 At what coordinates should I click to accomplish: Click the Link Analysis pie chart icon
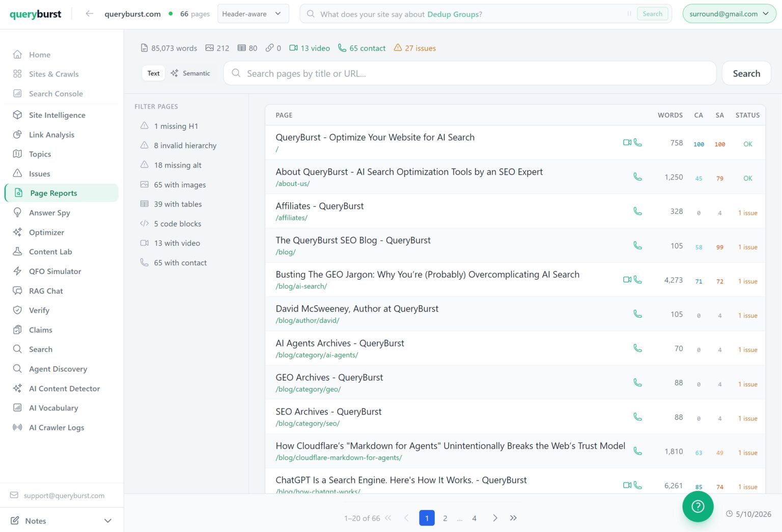(17, 134)
